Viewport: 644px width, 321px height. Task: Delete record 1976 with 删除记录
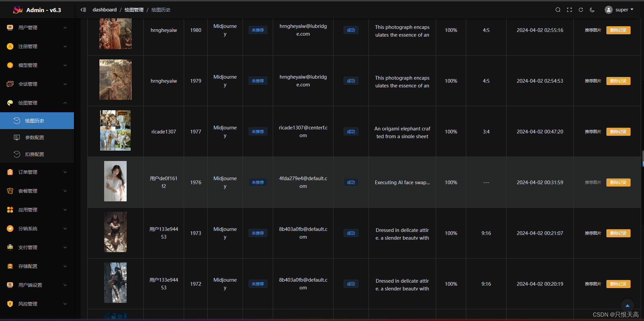pyautogui.click(x=618, y=183)
